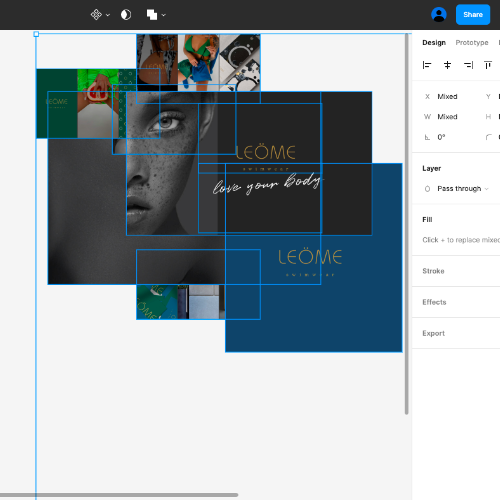Click the Fill section heading
Image resolution: width=500 pixels, height=500 pixels.
[427, 220]
